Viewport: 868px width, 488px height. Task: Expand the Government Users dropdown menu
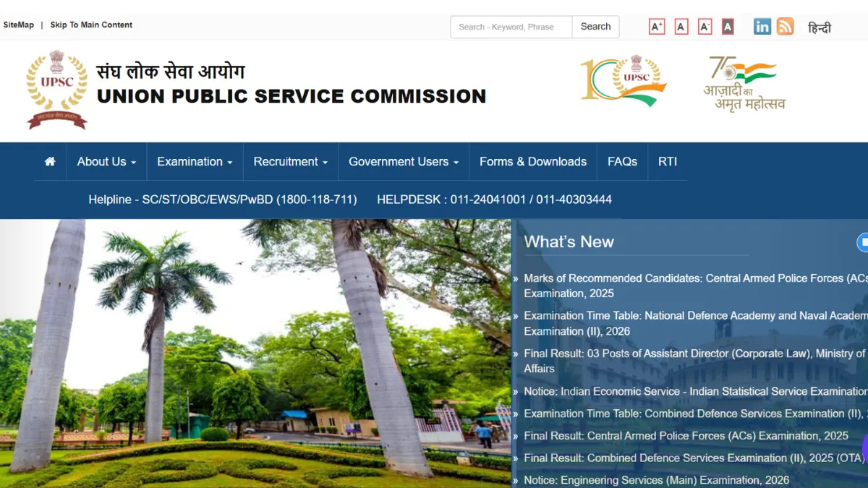click(x=404, y=161)
